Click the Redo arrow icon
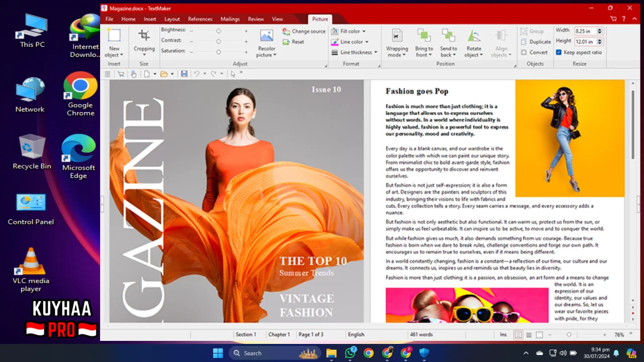 pos(213,74)
